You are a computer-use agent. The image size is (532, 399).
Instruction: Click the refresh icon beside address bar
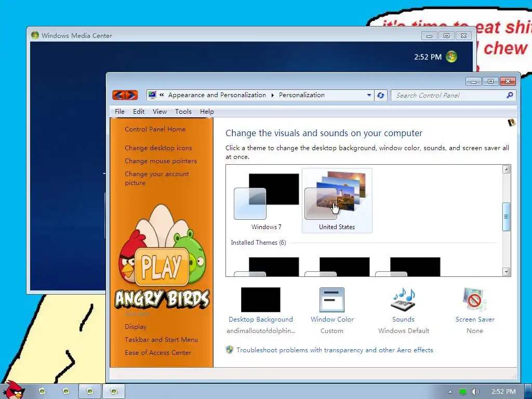point(381,96)
